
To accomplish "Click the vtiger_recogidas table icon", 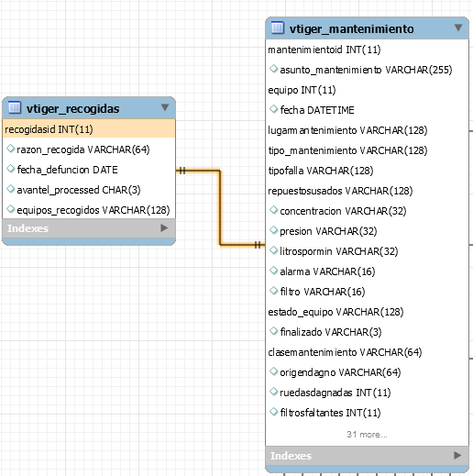I will (x=14, y=107).
